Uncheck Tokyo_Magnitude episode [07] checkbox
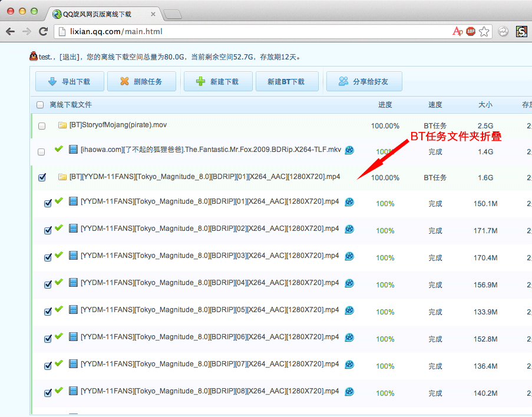 (48, 366)
